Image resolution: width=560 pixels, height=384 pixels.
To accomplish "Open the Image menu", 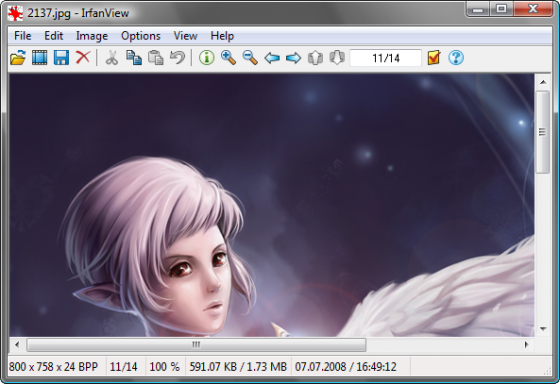I will [92, 36].
